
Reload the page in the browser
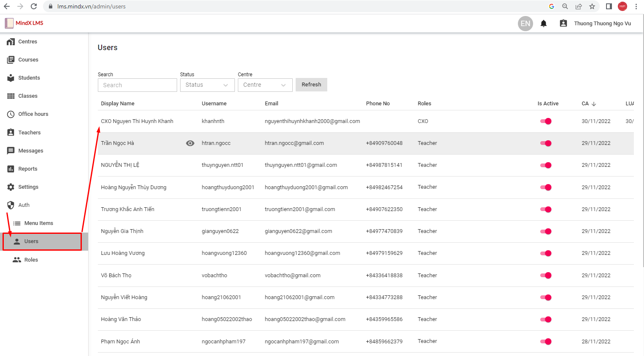click(x=34, y=6)
